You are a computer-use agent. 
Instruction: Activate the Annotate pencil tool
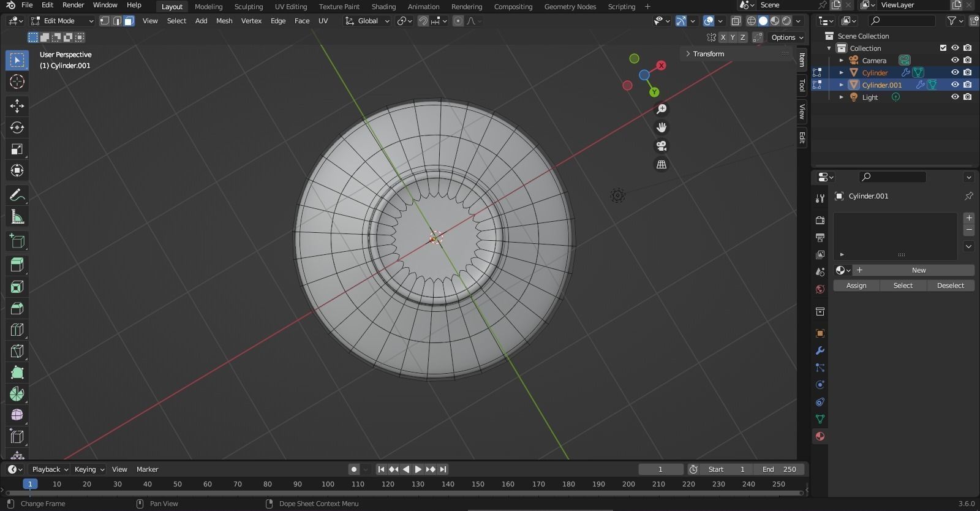17,195
